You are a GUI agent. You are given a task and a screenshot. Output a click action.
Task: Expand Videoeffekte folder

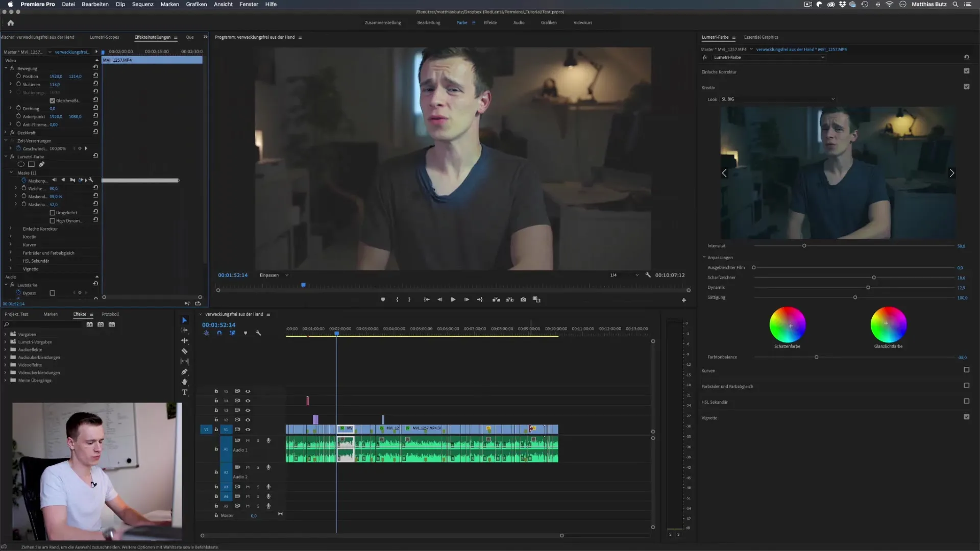click(x=6, y=365)
